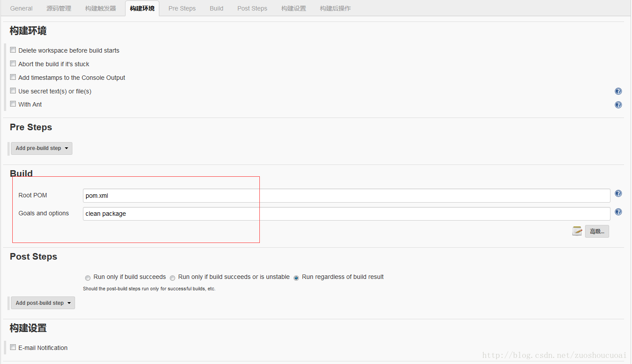
Task: Focus the Root POM input field
Action: point(346,196)
